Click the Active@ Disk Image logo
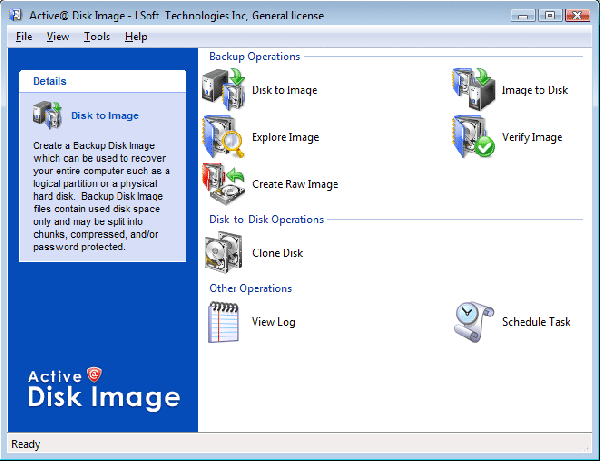Screen dimensions: 600x461 tap(104, 388)
